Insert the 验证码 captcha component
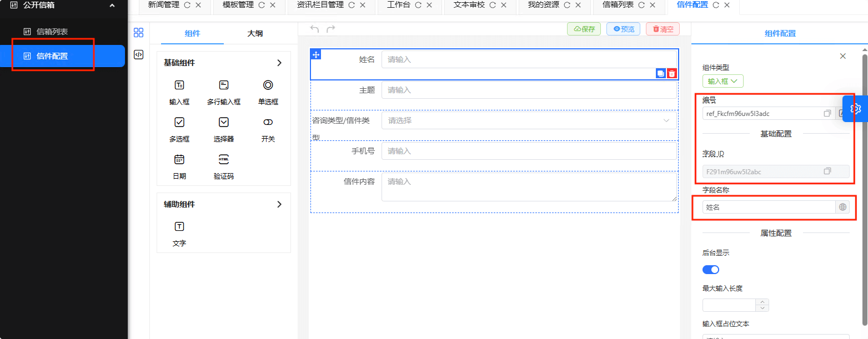868x339 pixels. pyautogui.click(x=224, y=166)
